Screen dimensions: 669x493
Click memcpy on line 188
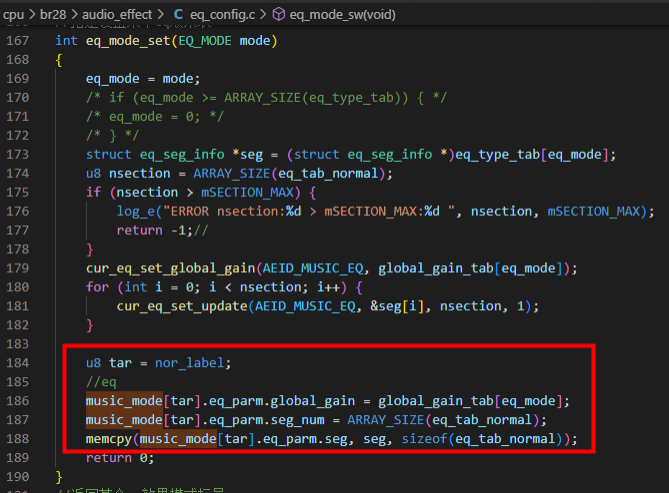[109, 439]
